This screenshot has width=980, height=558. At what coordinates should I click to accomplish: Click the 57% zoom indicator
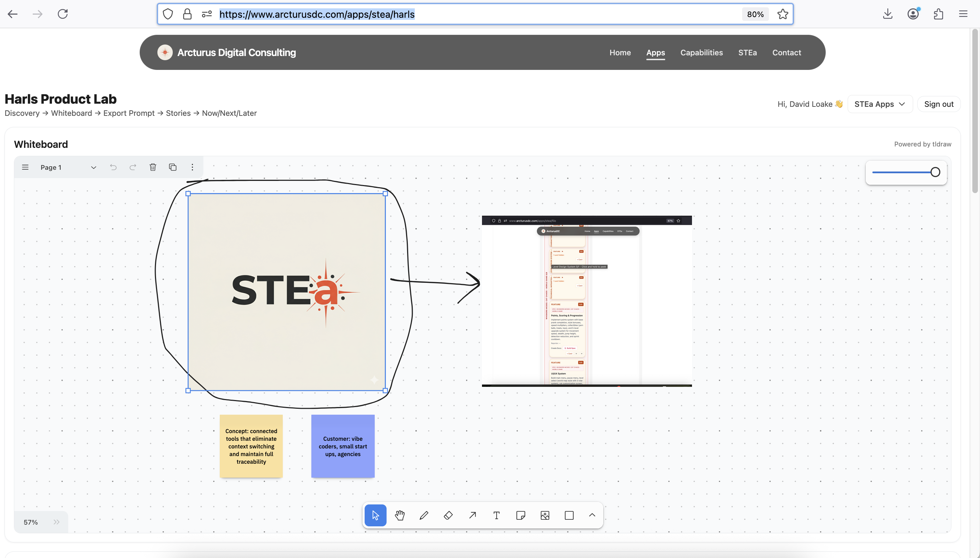click(x=30, y=521)
